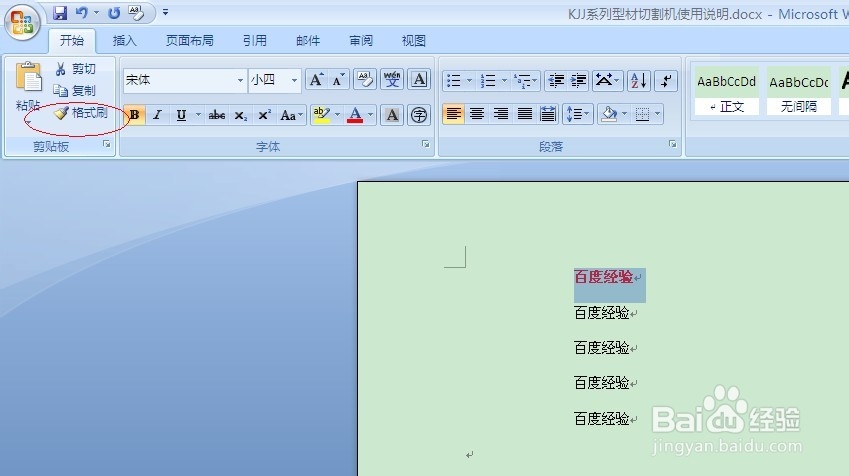Toggle strikethrough formatting

point(217,115)
